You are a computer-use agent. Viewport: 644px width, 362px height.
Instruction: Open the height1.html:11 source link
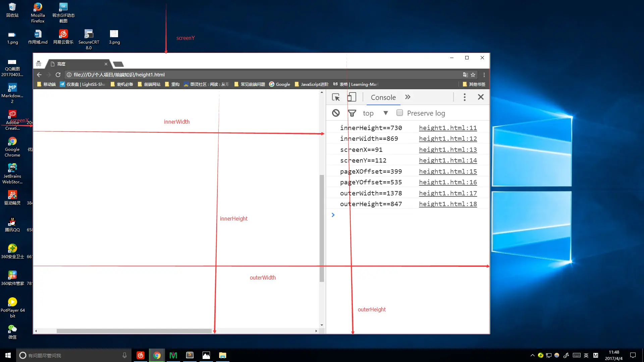tap(448, 128)
